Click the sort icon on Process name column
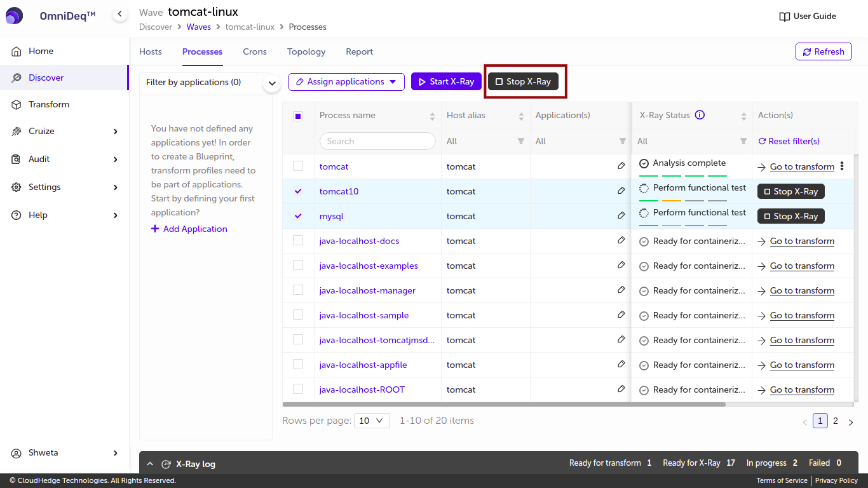Viewport: 868px width, 488px height. pyautogui.click(x=432, y=116)
